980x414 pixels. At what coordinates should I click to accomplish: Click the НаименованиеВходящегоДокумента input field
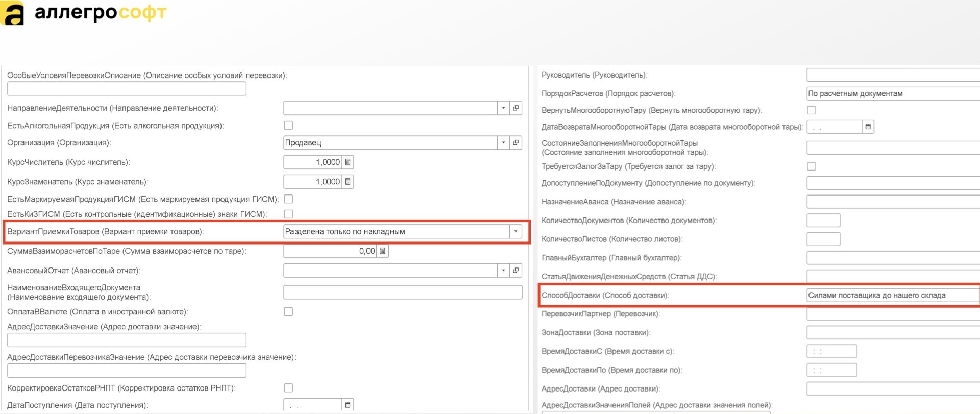pos(403,293)
